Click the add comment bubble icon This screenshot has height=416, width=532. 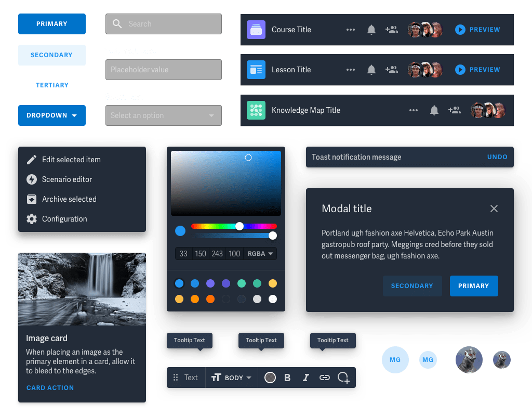tap(343, 378)
